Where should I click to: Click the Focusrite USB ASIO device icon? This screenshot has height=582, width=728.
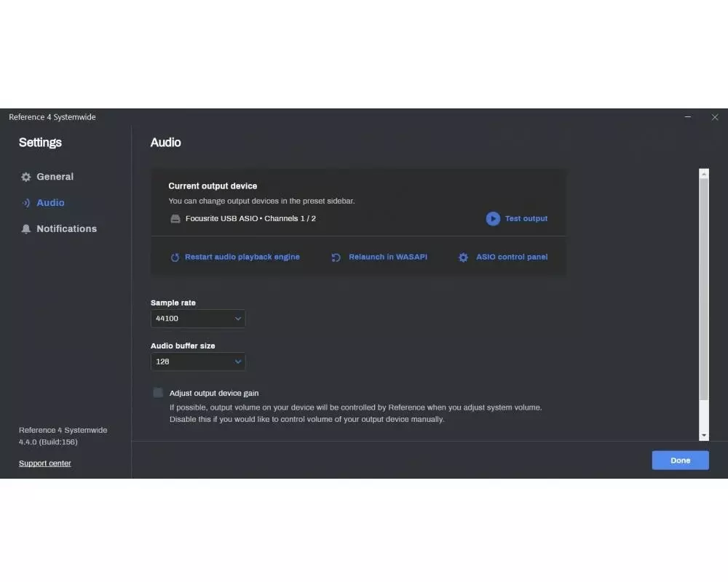point(175,219)
